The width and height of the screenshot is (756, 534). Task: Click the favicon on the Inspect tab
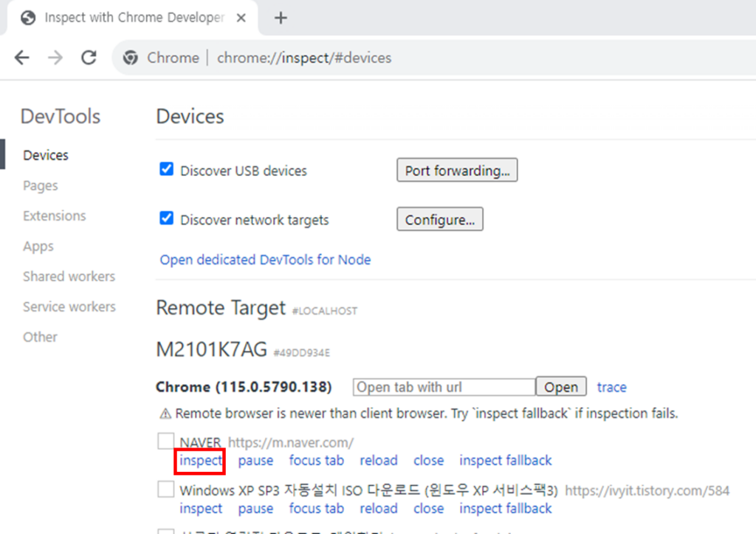27,17
